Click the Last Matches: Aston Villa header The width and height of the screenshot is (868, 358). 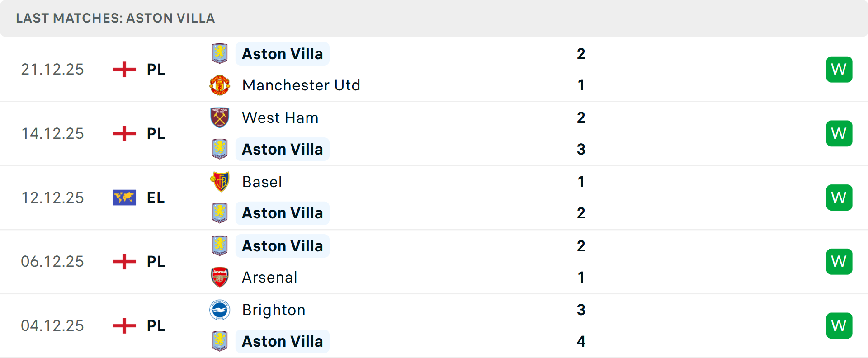point(115,18)
